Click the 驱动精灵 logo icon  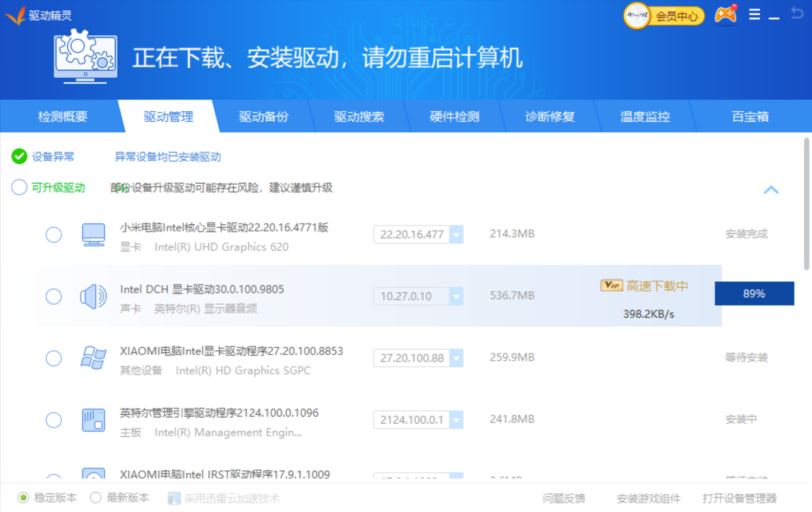pos(15,15)
